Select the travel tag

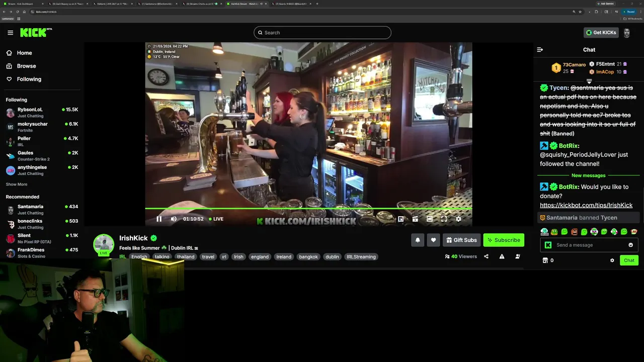point(208,257)
